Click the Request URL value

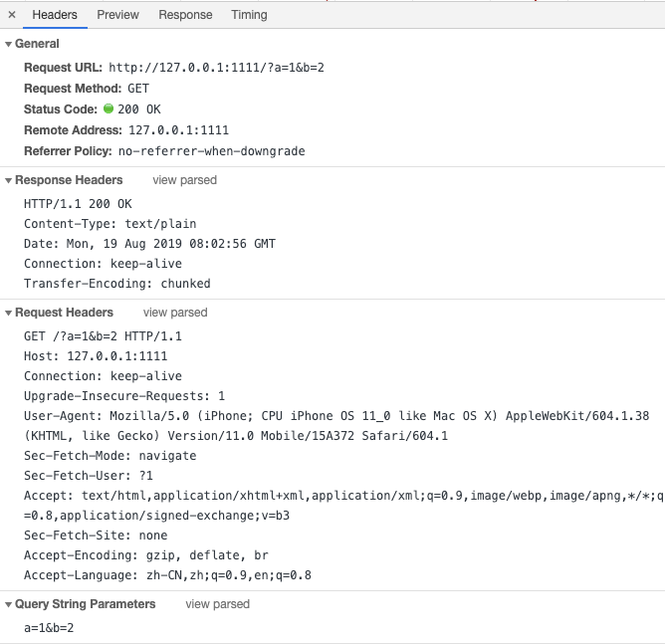point(216,68)
